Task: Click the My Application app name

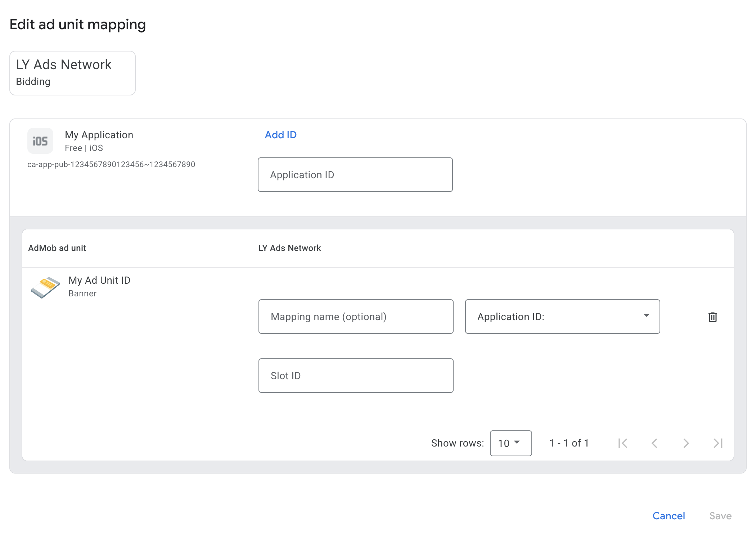Action: 99,135
